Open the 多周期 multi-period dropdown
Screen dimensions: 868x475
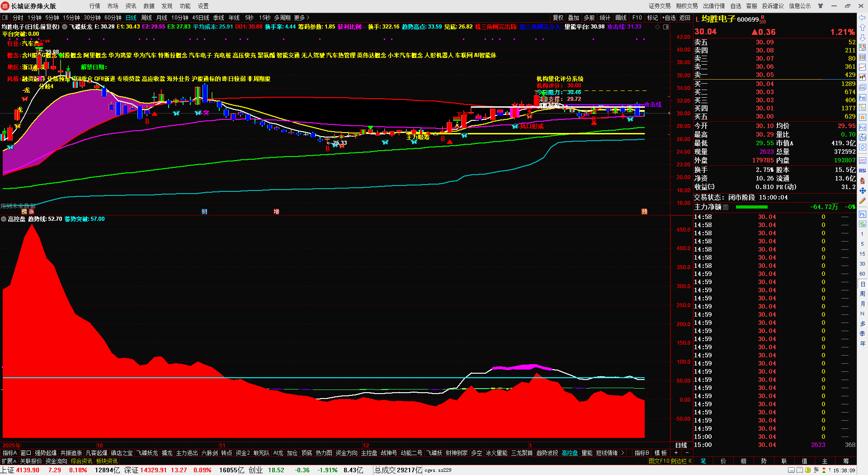282,18
